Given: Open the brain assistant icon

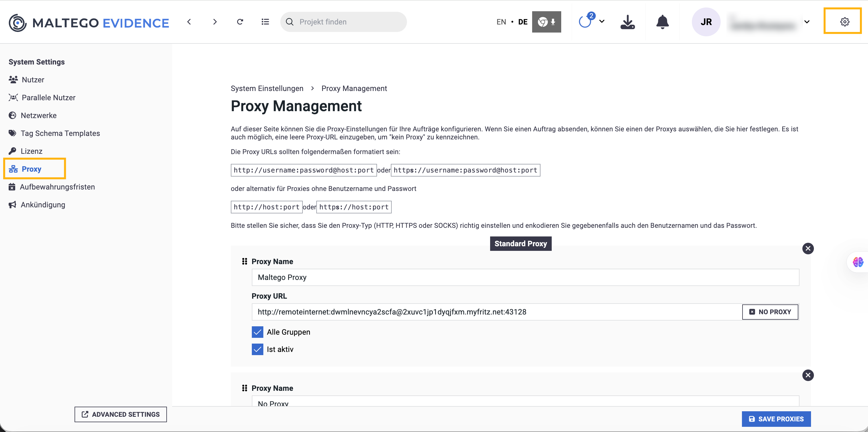Looking at the screenshot, I should click(x=858, y=262).
